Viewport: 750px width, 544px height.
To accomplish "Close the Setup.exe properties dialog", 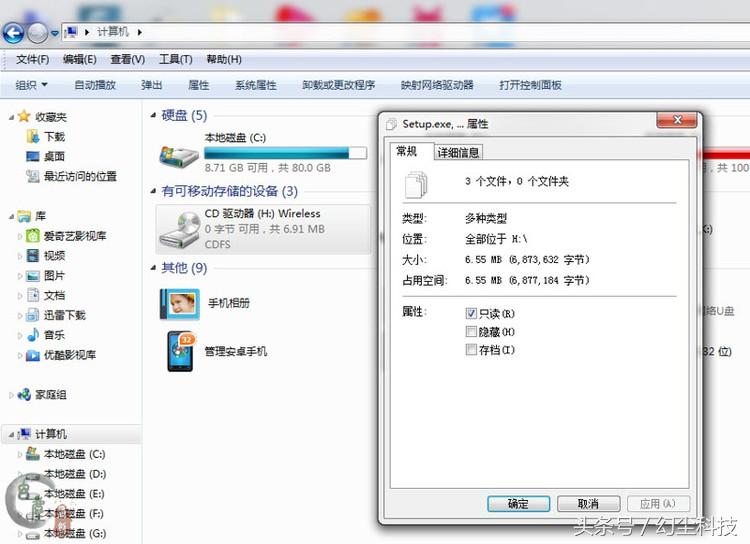I will point(677,120).
